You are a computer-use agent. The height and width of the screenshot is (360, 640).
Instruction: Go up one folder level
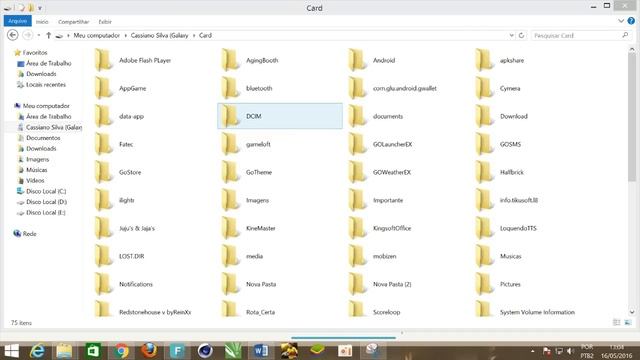pyautogui.click(x=48, y=36)
